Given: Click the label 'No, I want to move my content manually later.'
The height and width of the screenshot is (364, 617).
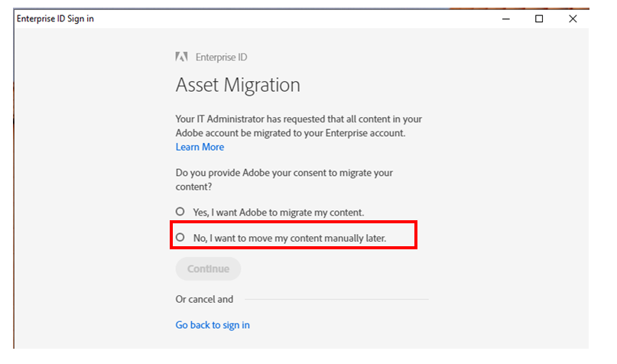Looking at the screenshot, I should [290, 238].
